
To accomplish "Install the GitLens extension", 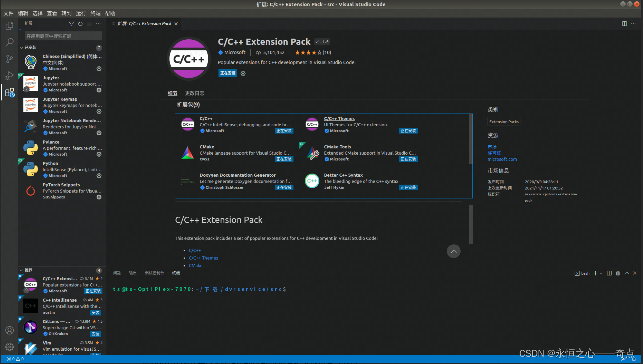I will click(96, 334).
